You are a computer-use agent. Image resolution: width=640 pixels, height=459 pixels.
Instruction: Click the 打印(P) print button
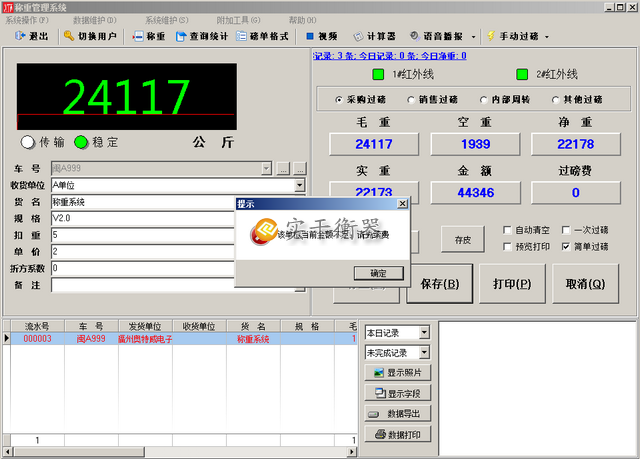tap(511, 283)
